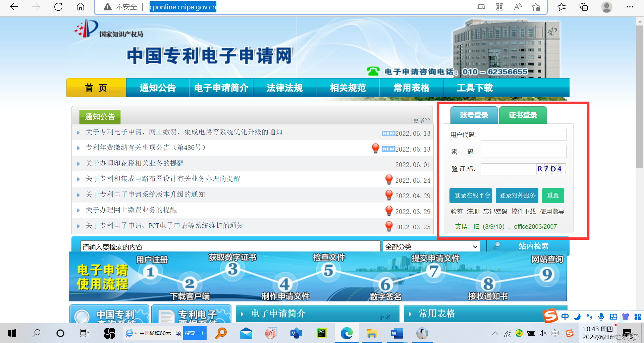Open File Explorer from the taskbar
644x343 pixels.
click(372, 333)
